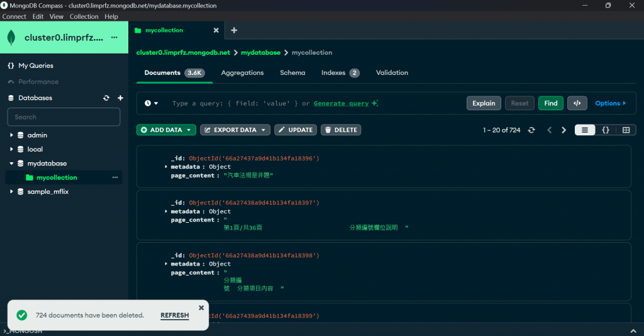The width and height of the screenshot is (644, 336).
Task: Switch to the Documents tab
Action: tap(174, 73)
